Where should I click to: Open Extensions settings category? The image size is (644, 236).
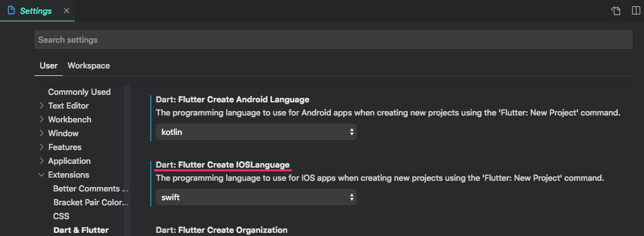pyautogui.click(x=68, y=175)
